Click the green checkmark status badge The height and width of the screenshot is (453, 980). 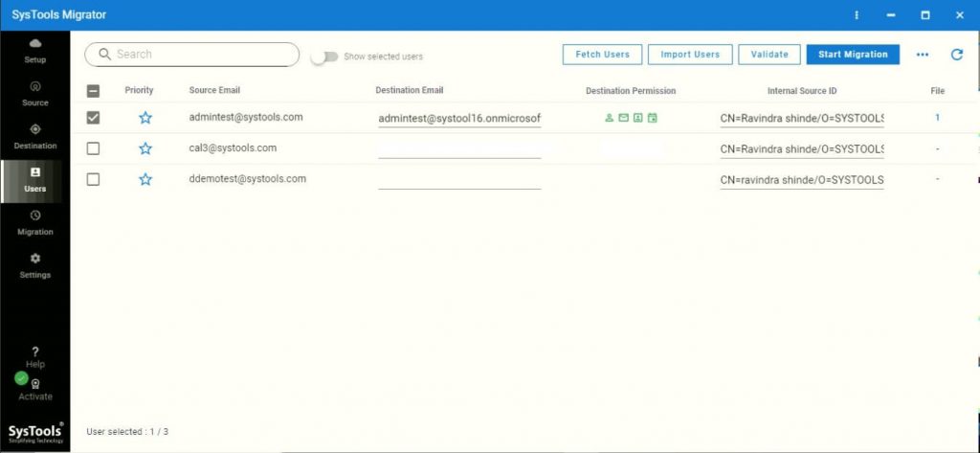(21, 378)
